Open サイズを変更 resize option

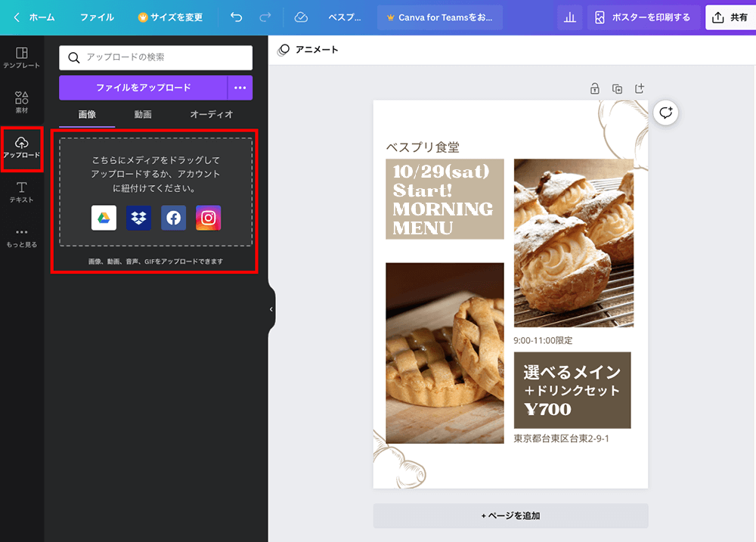tap(170, 17)
